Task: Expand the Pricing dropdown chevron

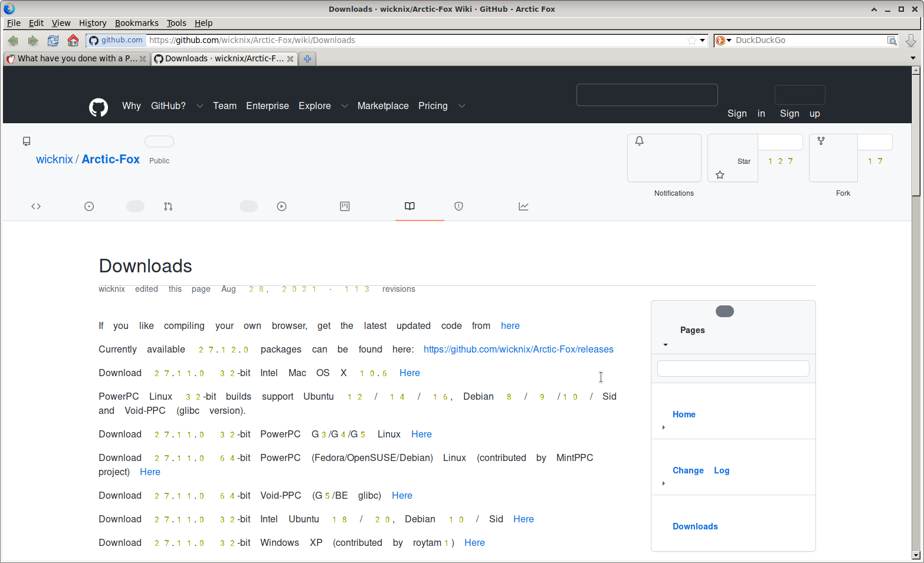Action: click(x=461, y=106)
